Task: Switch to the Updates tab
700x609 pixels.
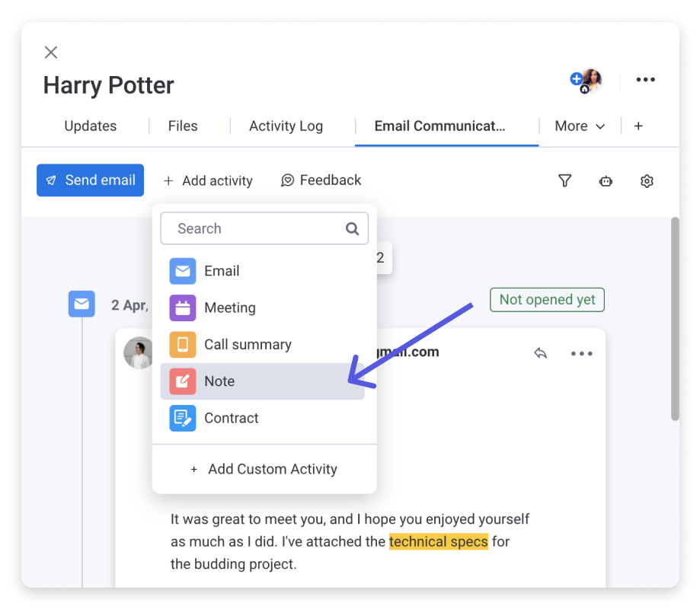Action: [90, 126]
